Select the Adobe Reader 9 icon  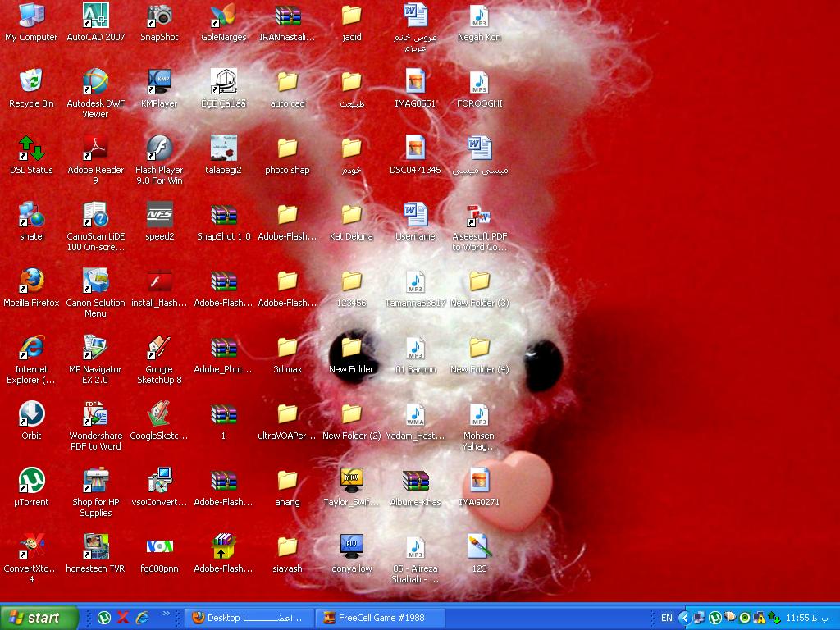(x=96, y=148)
